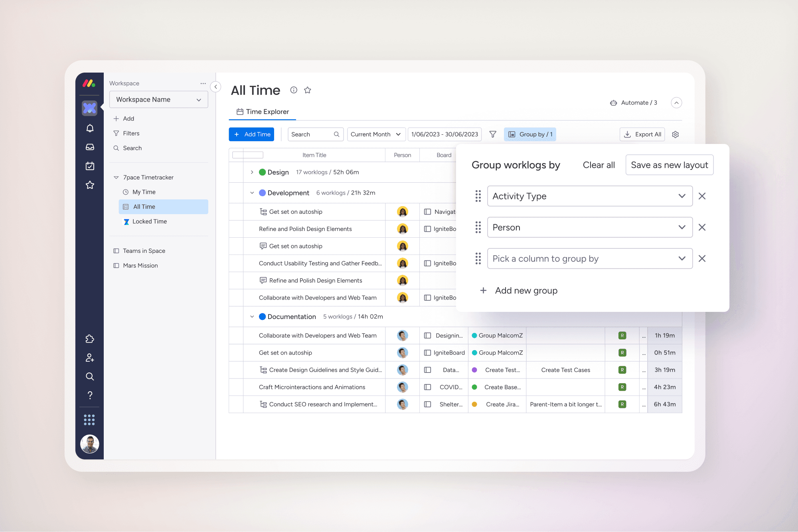This screenshot has height=532, width=798.
Task: Open Pick a column to group by dropdown
Action: (589, 258)
